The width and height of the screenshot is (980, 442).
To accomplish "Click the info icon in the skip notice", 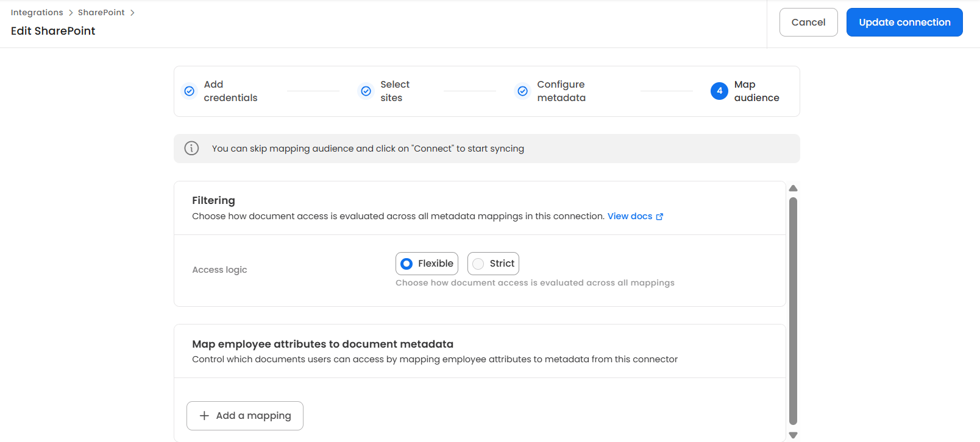I will (191, 149).
